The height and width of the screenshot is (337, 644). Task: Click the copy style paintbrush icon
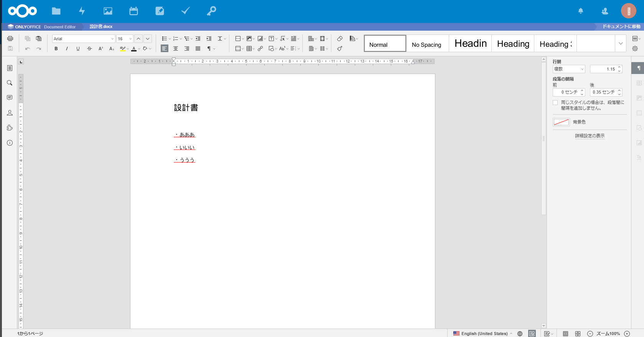340,49
